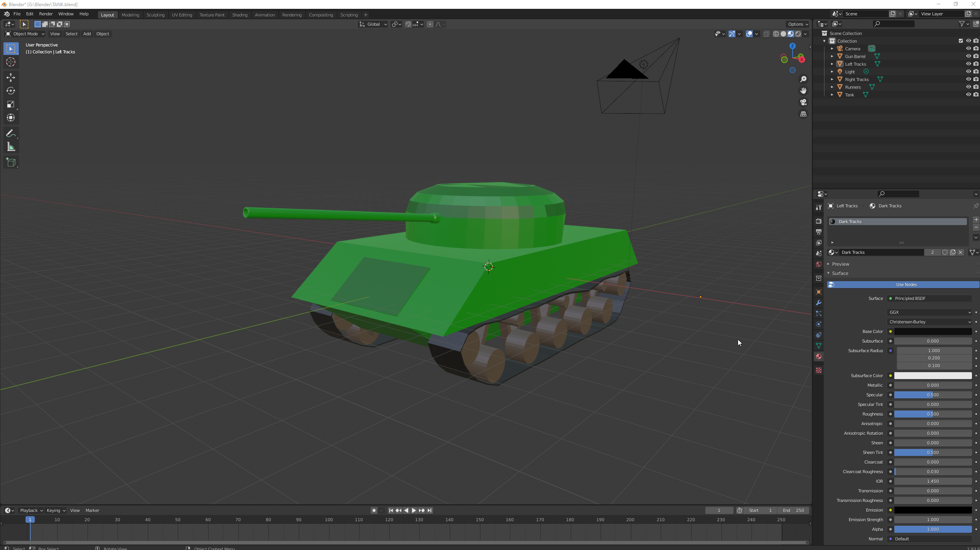Switch to the UV Editing workspace

[x=182, y=15]
